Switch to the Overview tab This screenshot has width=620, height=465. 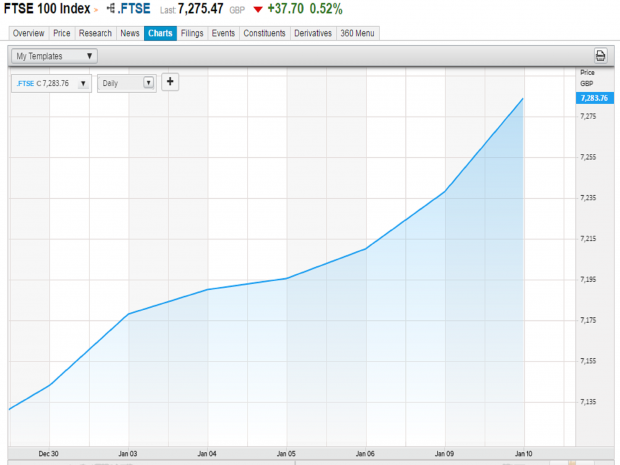[28, 33]
